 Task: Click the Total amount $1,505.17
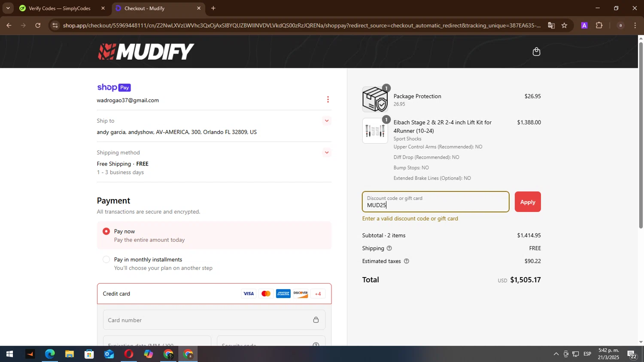click(525, 280)
